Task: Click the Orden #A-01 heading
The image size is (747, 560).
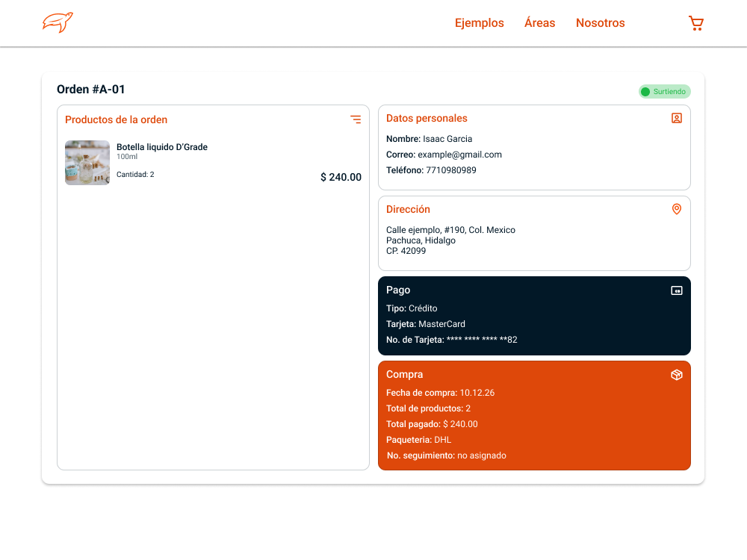Action: [x=91, y=90]
